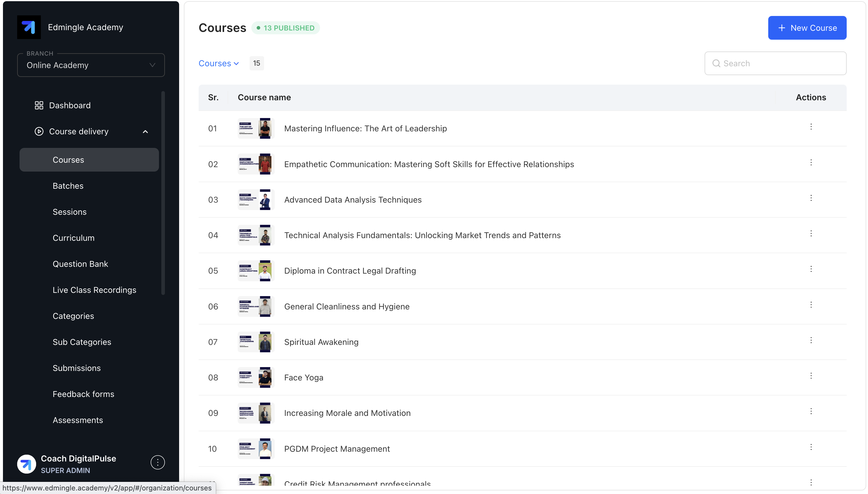The width and height of the screenshot is (868, 494).
Task: Click the Edmingle Academy logo
Action: point(28,27)
